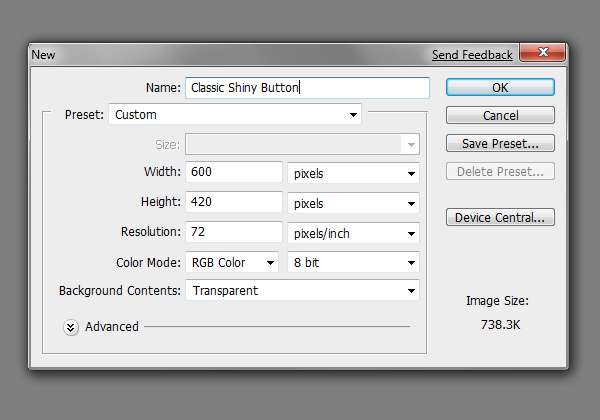Viewport: 600px width, 420px height.
Task: Click Save Preset button
Action: 500,143
